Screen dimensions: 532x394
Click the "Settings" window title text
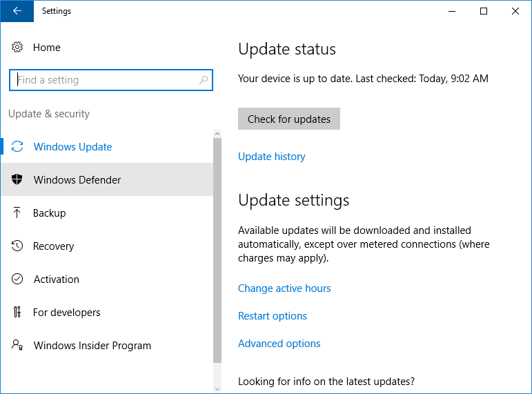pos(57,11)
